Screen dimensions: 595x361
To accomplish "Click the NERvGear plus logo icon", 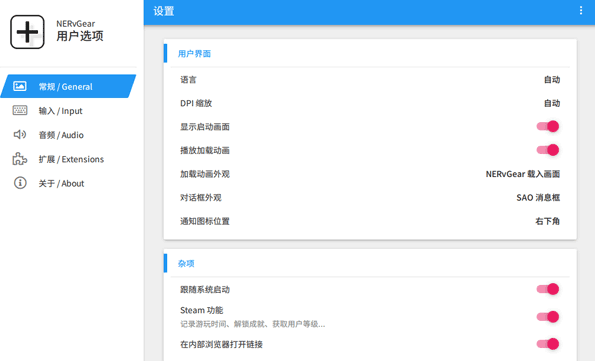I will 27,32.
